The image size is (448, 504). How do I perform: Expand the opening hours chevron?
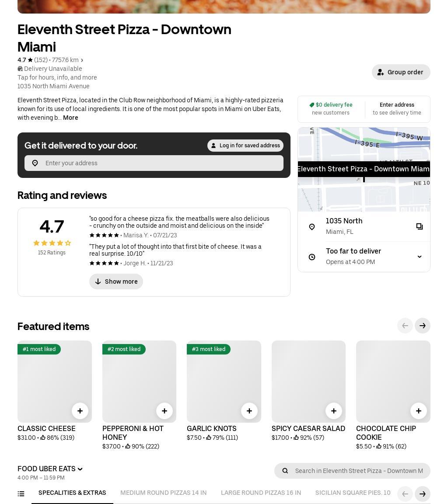[420, 257]
